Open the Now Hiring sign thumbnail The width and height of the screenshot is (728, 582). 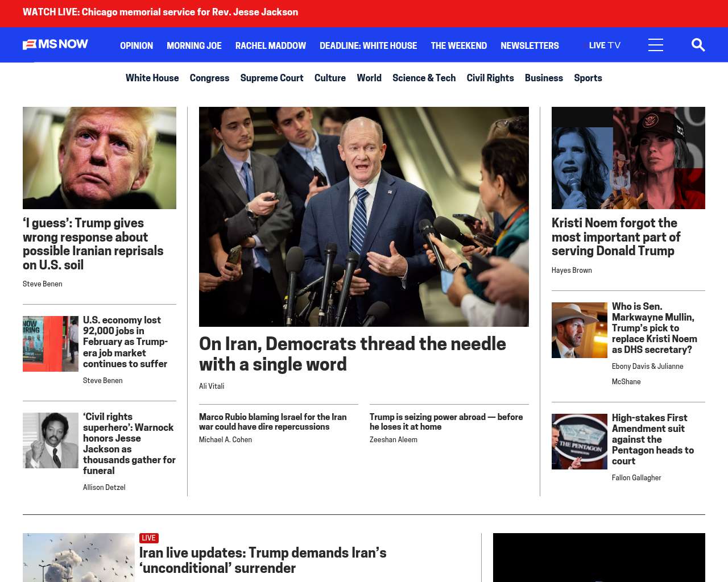tap(51, 344)
